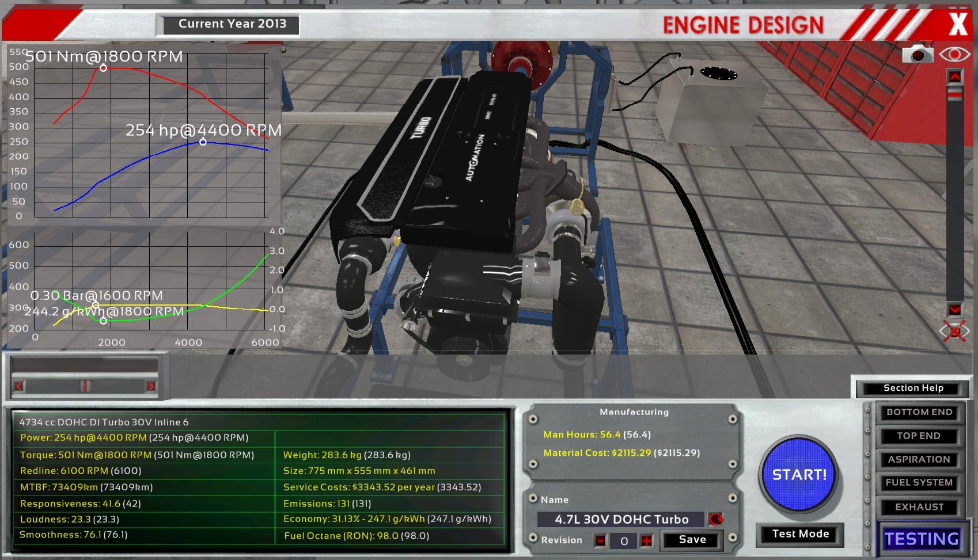The image size is (978, 560).
Task: Toggle the open eye visibility icon
Action: click(x=954, y=54)
